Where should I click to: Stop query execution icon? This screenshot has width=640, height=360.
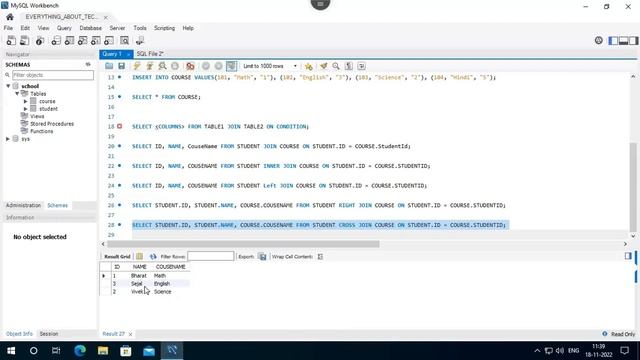175,66
